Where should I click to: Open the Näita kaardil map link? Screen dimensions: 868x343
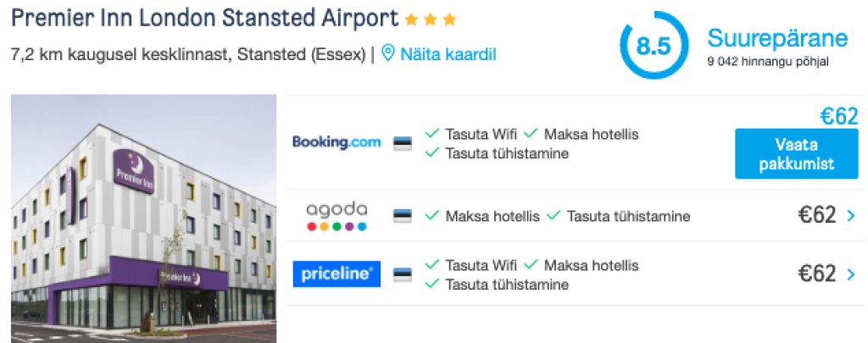click(x=448, y=54)
